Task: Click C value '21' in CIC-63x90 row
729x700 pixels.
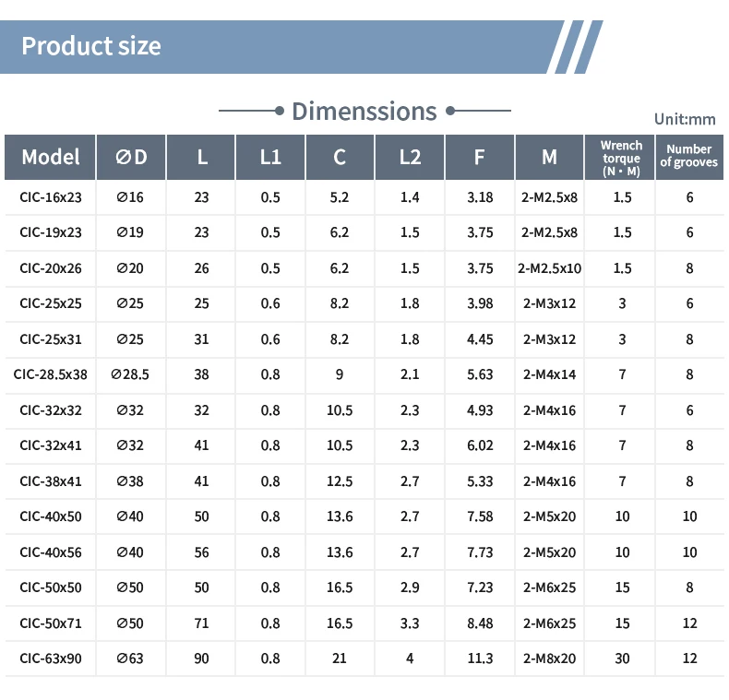Action: pos(340,658)
